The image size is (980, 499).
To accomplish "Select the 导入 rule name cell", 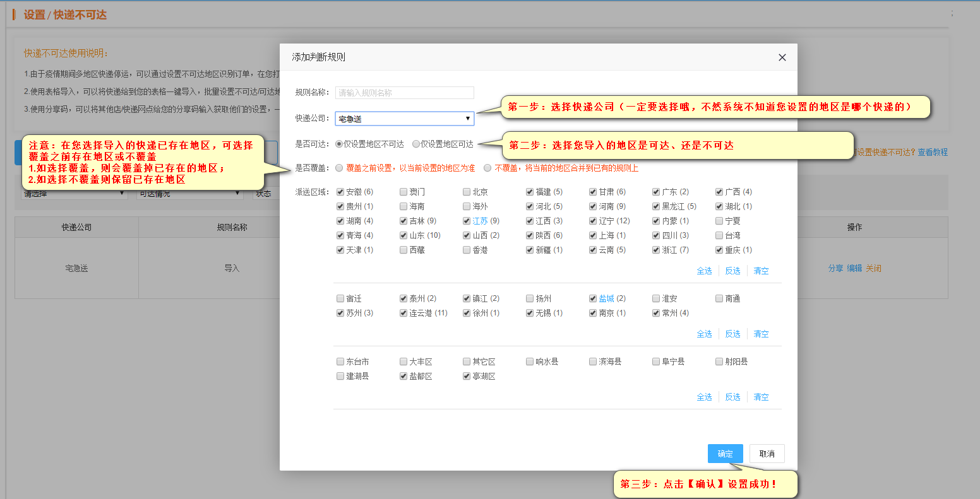I will [232, 268].
